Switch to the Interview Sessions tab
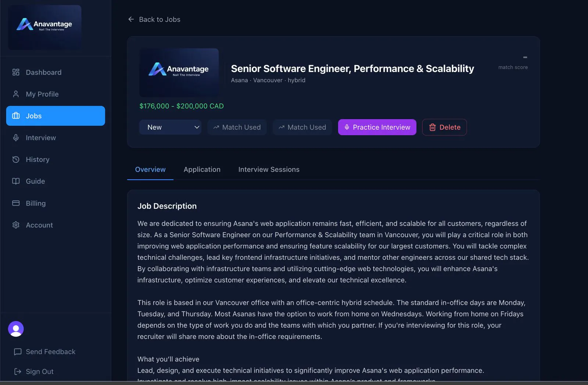Screen dimensions: 588x385 click(269, 169)
